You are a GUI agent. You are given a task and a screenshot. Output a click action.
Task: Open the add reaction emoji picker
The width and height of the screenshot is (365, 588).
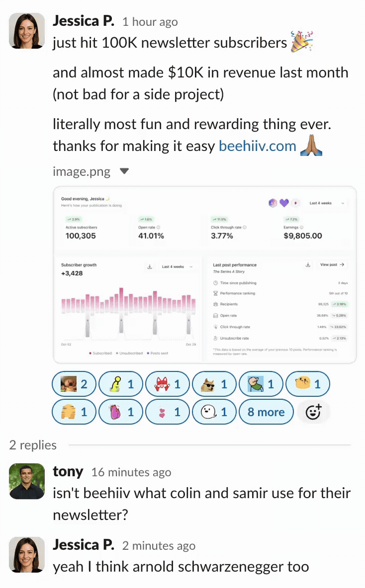313,412
